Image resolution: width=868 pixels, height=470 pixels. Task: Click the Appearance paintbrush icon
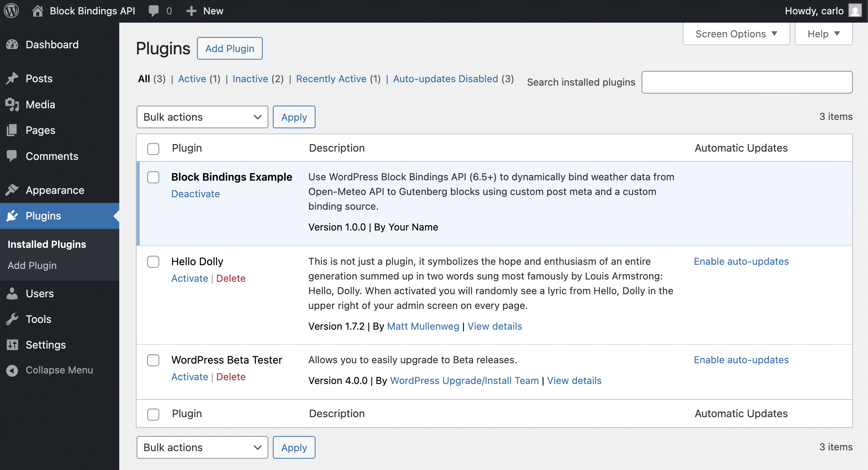point(12,190)
